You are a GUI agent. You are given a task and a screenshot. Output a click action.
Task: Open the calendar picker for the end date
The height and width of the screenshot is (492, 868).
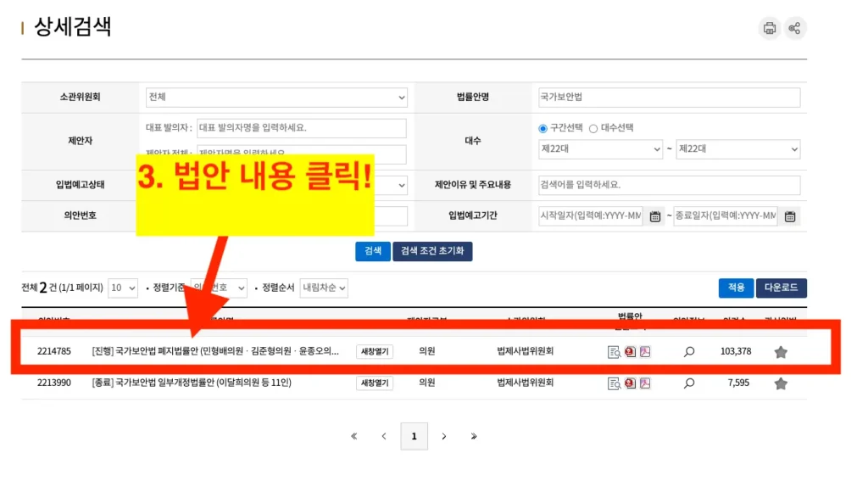pos(788,216)
